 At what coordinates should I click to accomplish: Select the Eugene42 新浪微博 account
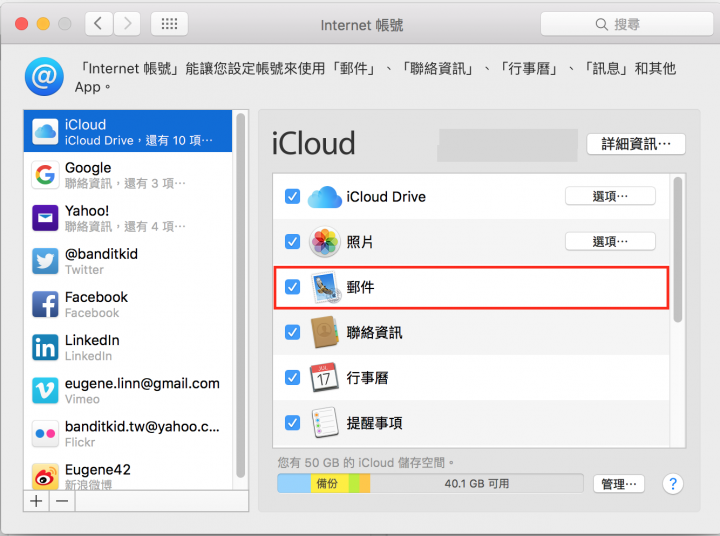point(128,473)
